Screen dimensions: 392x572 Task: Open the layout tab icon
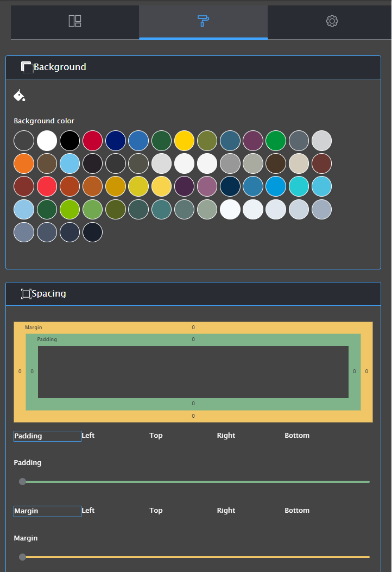pyautogui.click(x=75, y=21)
